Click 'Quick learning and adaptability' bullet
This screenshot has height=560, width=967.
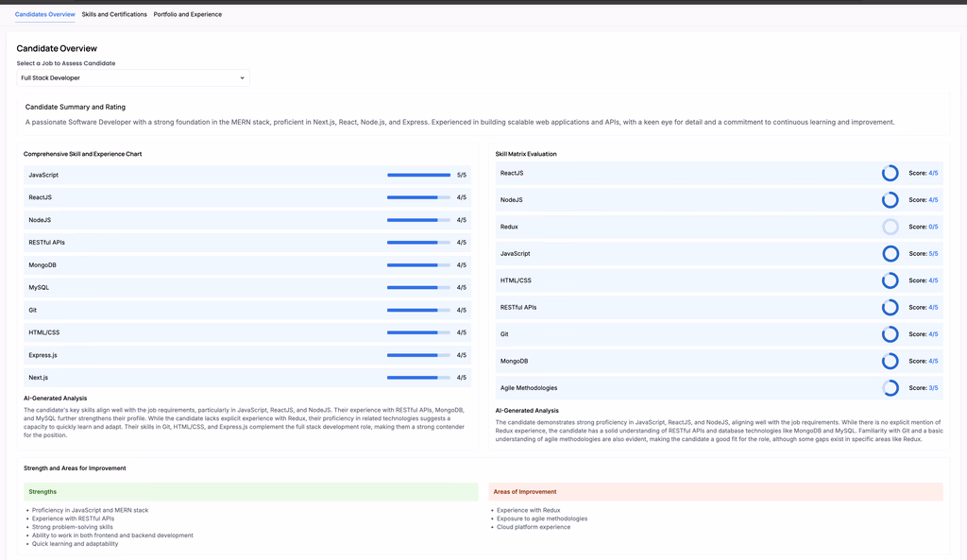point(75,543)
